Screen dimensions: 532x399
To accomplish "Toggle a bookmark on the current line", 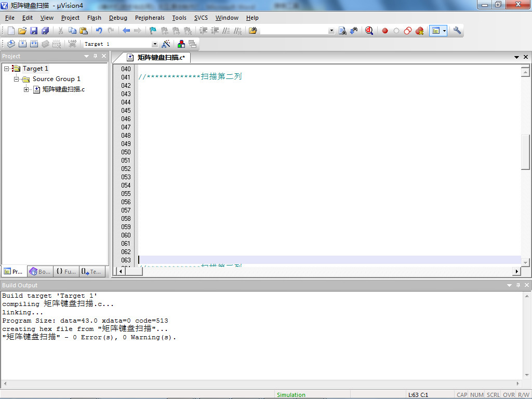I will coord(153,31).
